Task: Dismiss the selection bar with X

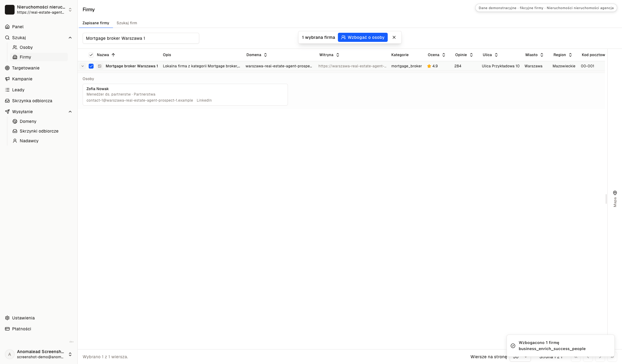Action: [x=394, y=37]
